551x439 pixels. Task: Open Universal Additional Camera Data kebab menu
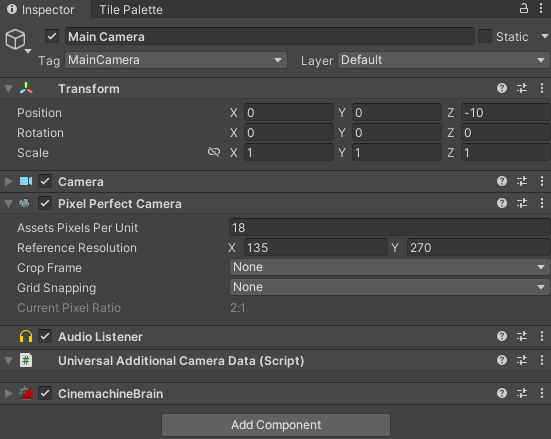point(542,360)
